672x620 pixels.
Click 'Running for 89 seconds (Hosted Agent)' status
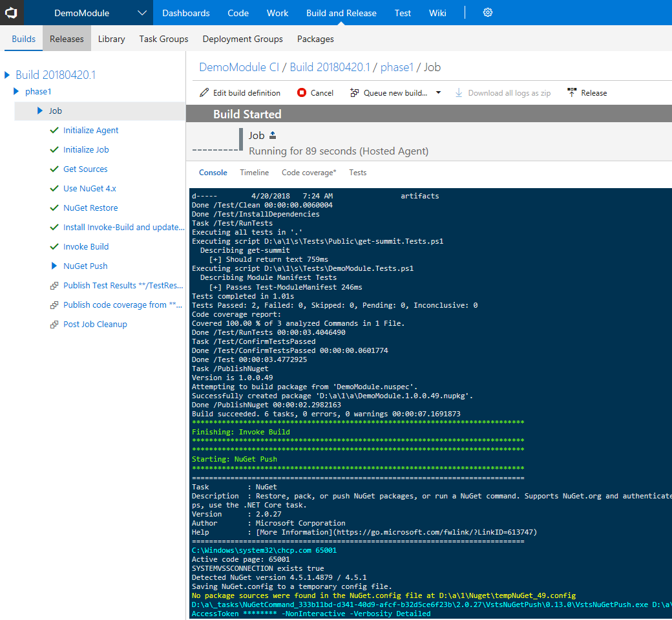[339, 151]
